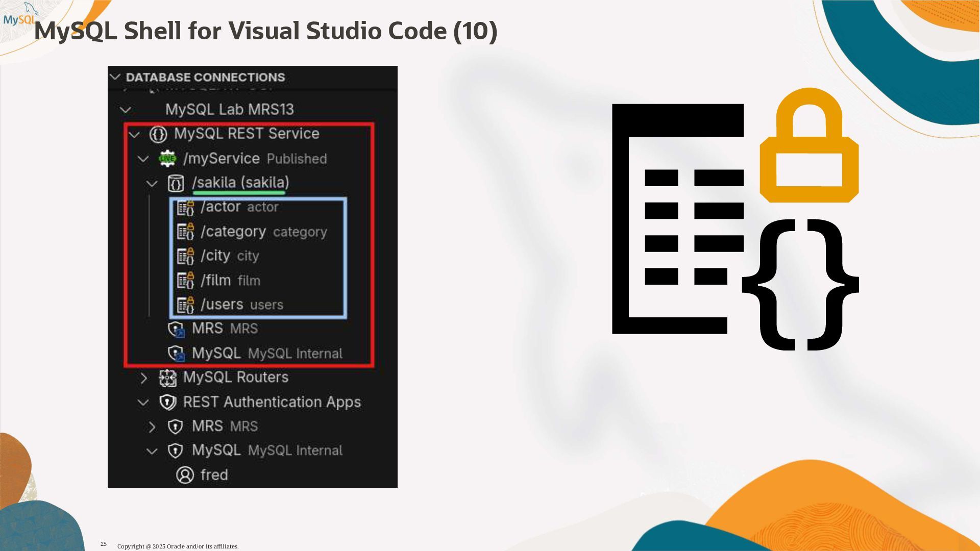Screen dimensions: 980x551
Task: Expand MRS under REST Authentication Apps
Action: click(x=152, y=427)
